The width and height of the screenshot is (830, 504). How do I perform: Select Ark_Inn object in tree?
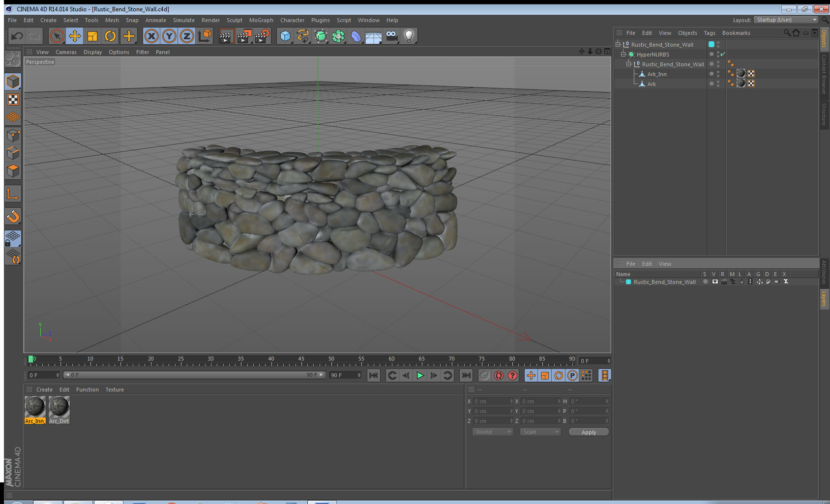tap(657, 74)
